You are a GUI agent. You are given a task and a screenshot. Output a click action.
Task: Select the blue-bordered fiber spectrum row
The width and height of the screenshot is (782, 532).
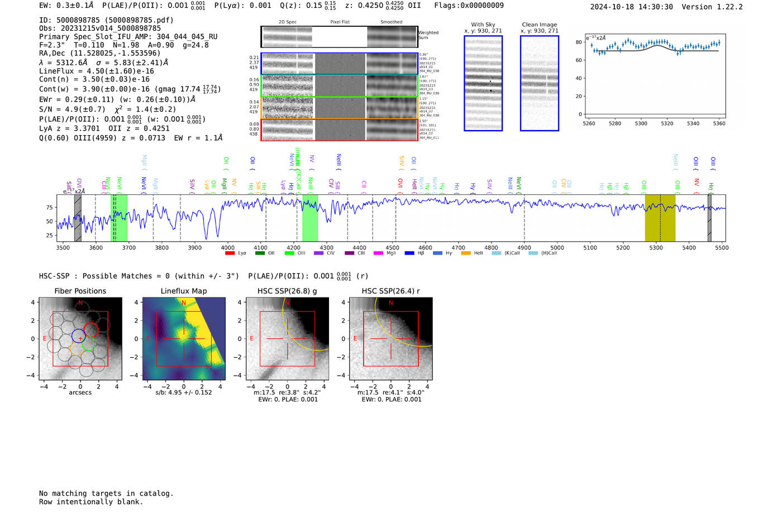coord(339,64)
